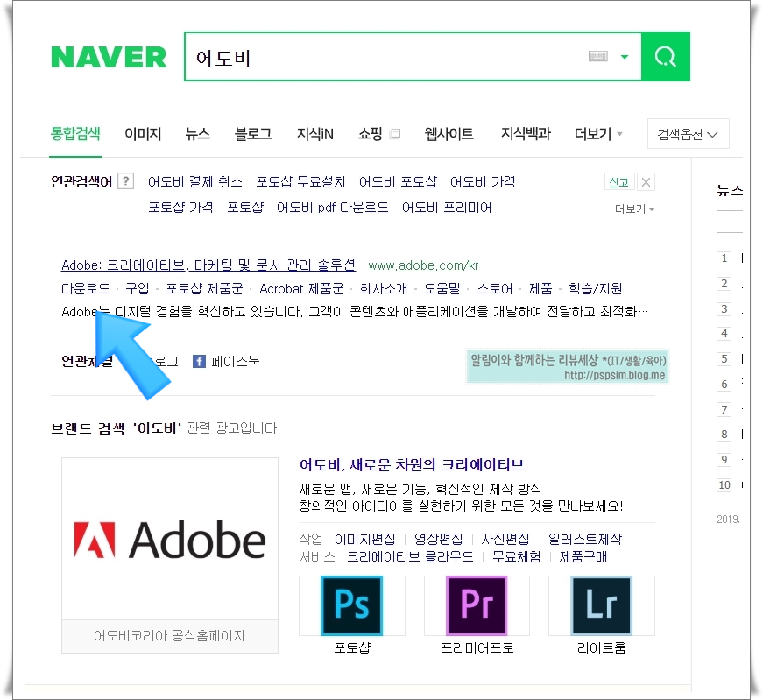Click the Adobe logo banner image
Viewport: 763px width, 700px height.
(170, 539)
